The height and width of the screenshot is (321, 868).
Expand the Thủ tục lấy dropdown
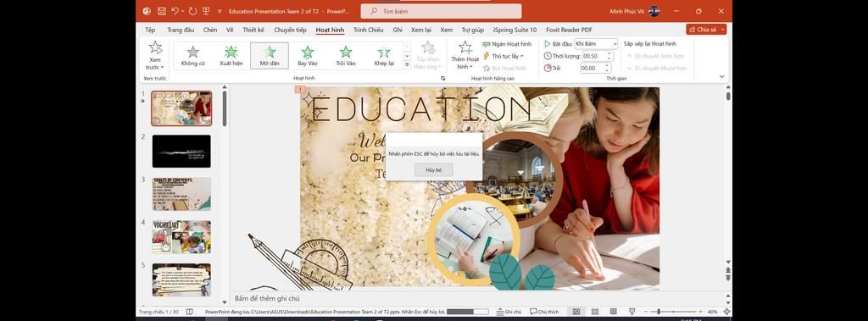503,56
